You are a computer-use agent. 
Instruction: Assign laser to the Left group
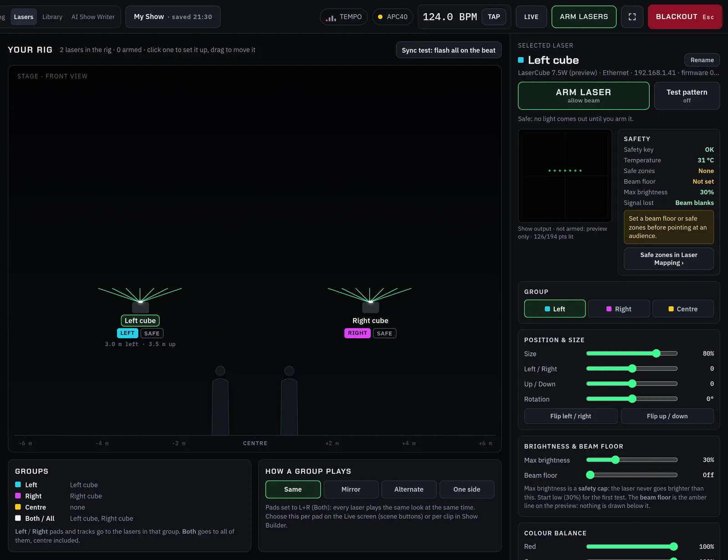(x=555, y=309)
